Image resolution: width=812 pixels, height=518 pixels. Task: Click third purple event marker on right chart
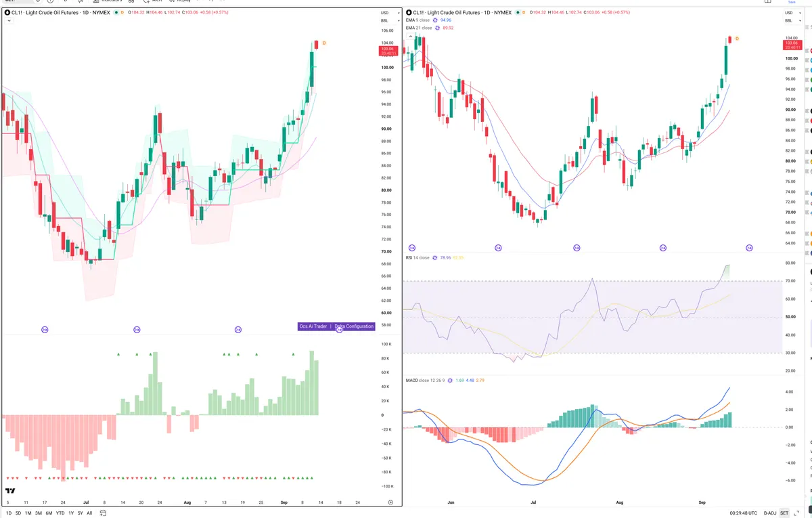577,249
